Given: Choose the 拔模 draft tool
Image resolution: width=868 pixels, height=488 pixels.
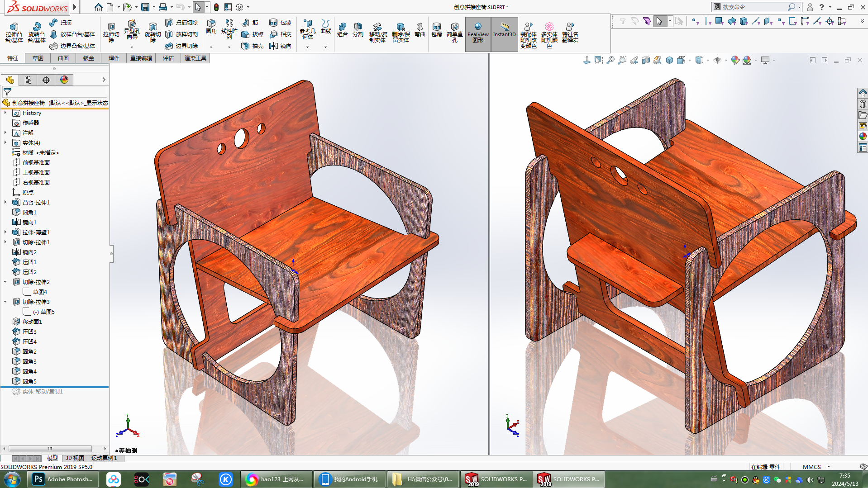Looking at the screenshot, I should click(x=253, y=34).
